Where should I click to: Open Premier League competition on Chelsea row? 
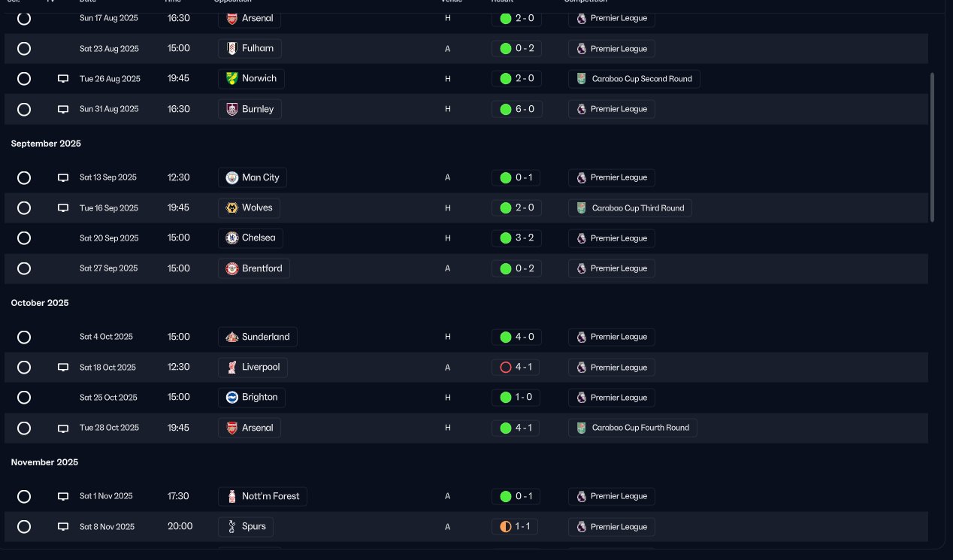612,238
